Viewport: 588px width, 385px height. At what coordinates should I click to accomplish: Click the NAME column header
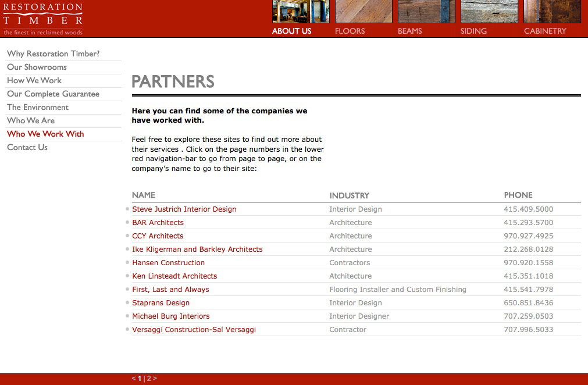pos(144,195)
